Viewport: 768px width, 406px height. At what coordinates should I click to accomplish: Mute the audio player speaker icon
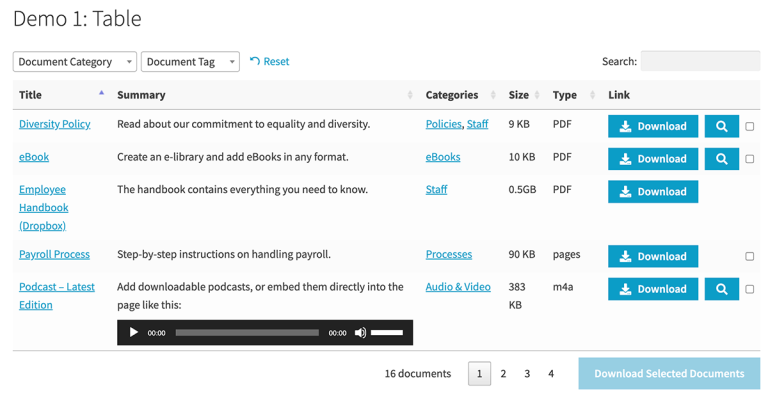coord(360,333)
